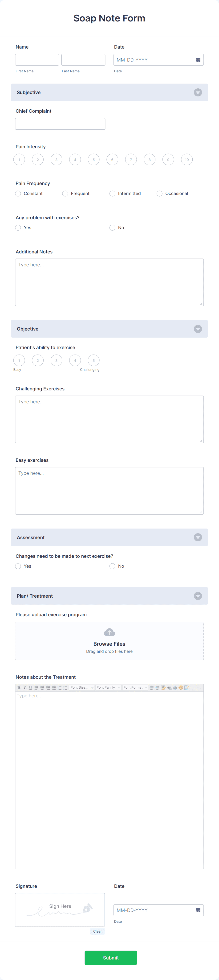The width and height of the screenshot is (219, 980).
Task: Click the cloud upload icon for exercise program
Action: point(109,632)
